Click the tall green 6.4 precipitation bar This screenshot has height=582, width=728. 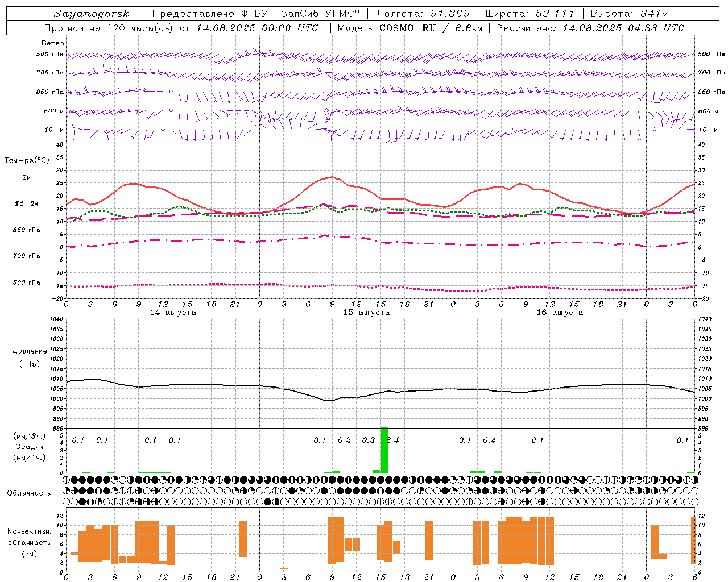pos(384,450)
